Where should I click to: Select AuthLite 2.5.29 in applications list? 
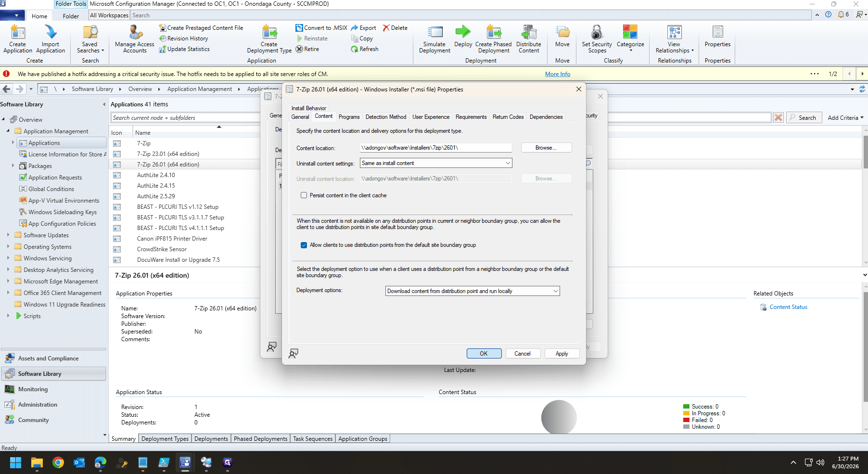point(156,196)
